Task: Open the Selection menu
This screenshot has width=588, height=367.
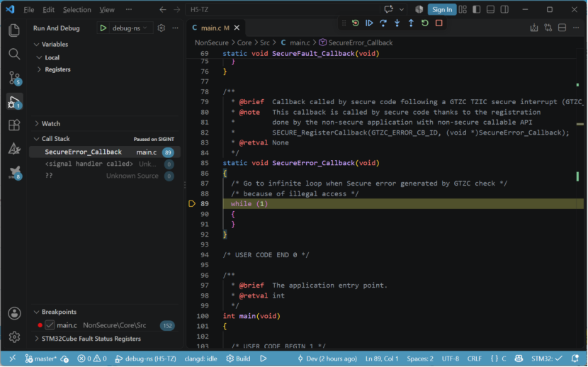Action: coord(77,10)
